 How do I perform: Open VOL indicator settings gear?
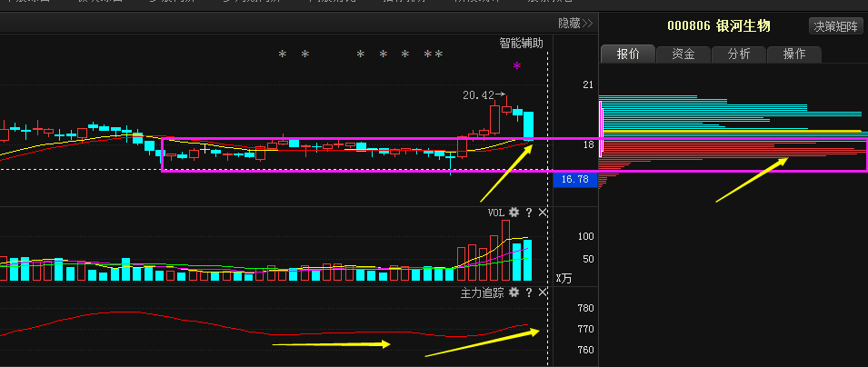514,213
